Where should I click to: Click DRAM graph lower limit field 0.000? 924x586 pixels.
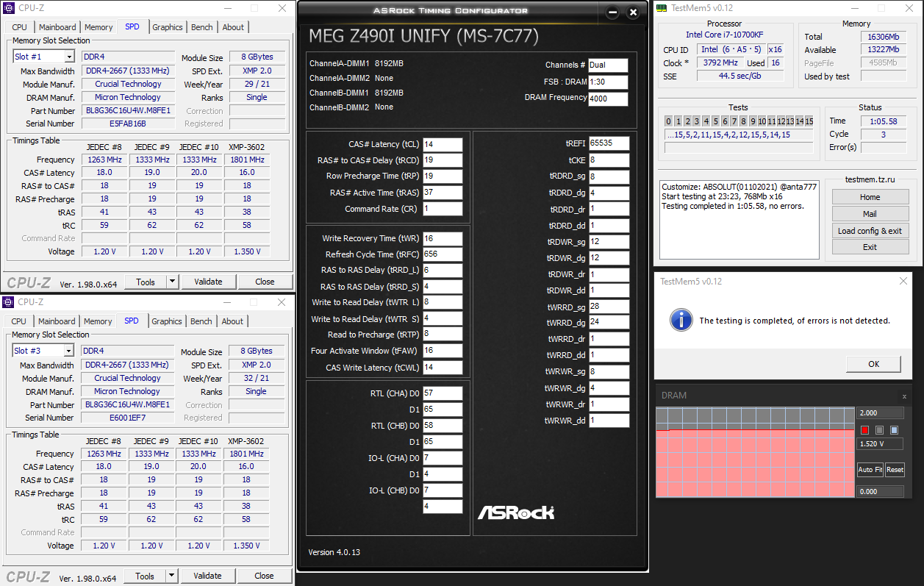(x=880, y=492)
